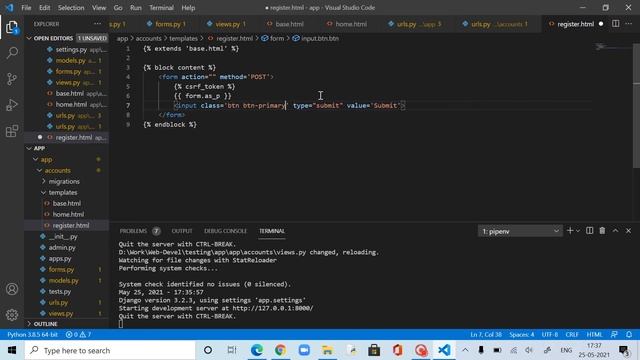Click the ENG language indicator in tray
This screenshot has height=360, width=640.
(566, 350)
